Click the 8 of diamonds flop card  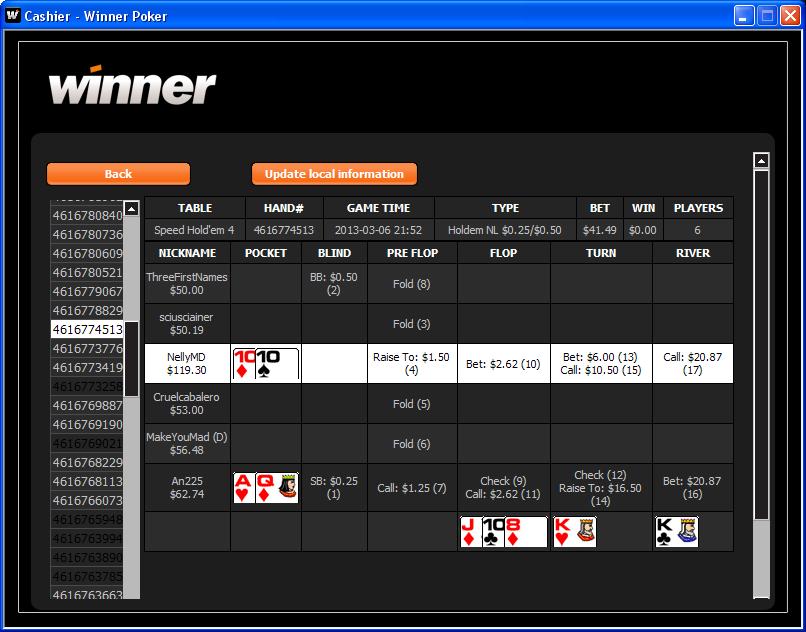(x=526, y=532)
